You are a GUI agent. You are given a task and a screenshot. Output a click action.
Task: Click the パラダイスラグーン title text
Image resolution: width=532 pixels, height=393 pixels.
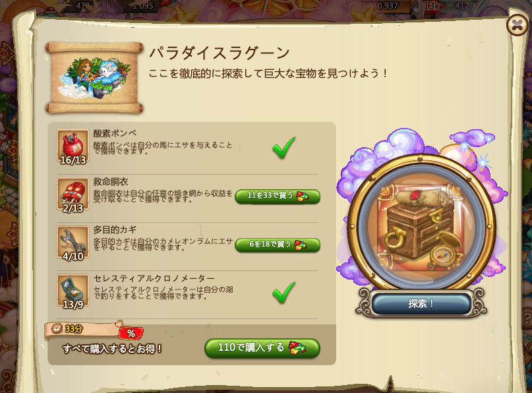(x=219, y=53)
